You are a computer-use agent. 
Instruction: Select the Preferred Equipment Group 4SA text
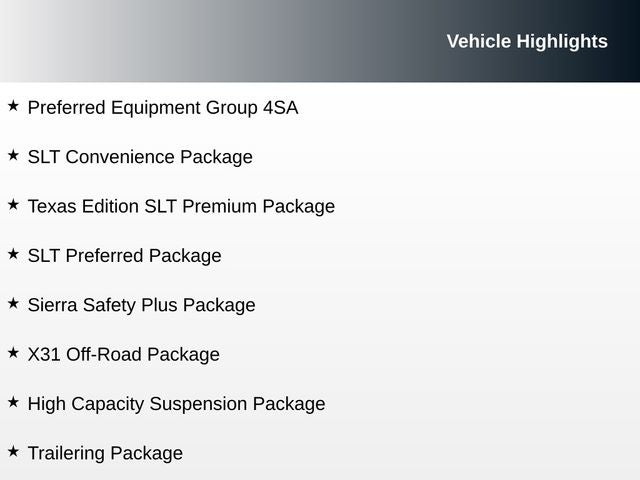coord(162,107)
